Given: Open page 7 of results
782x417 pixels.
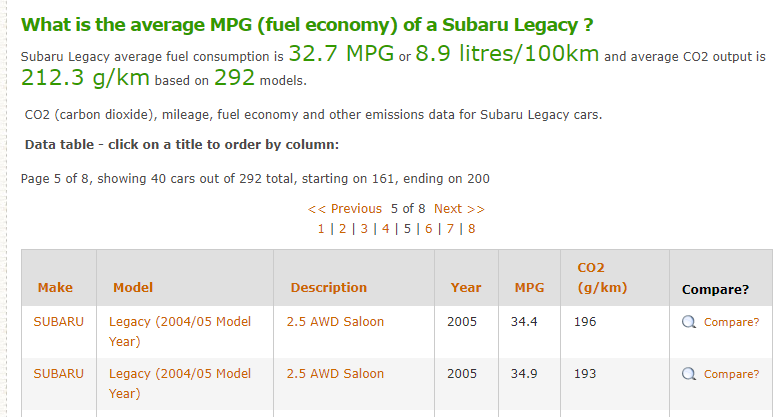Looking at the screenshot, I should 450,229.
